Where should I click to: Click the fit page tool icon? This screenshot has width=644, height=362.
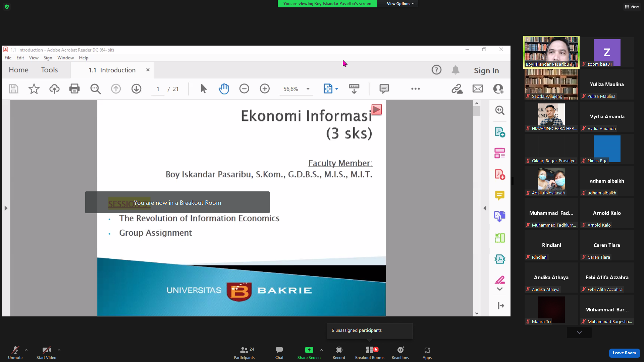[328, 89]
